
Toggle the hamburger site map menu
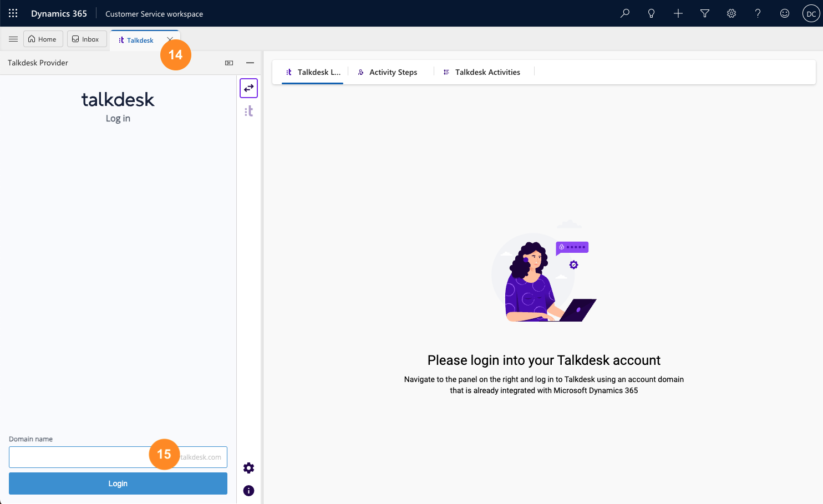coord(13,39)
